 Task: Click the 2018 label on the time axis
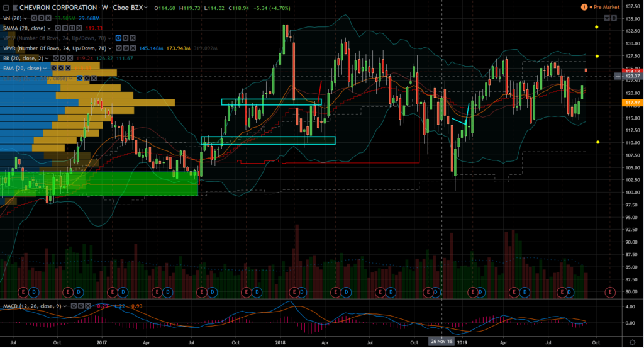tap(280, 342)
